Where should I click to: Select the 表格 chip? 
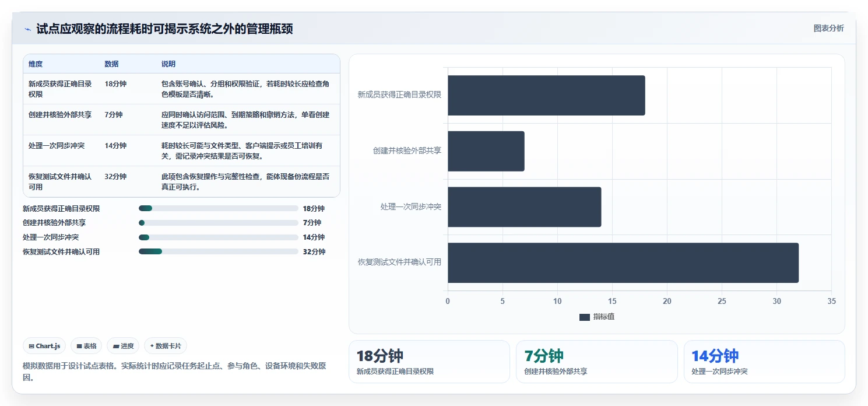click(x=86, y=346)
